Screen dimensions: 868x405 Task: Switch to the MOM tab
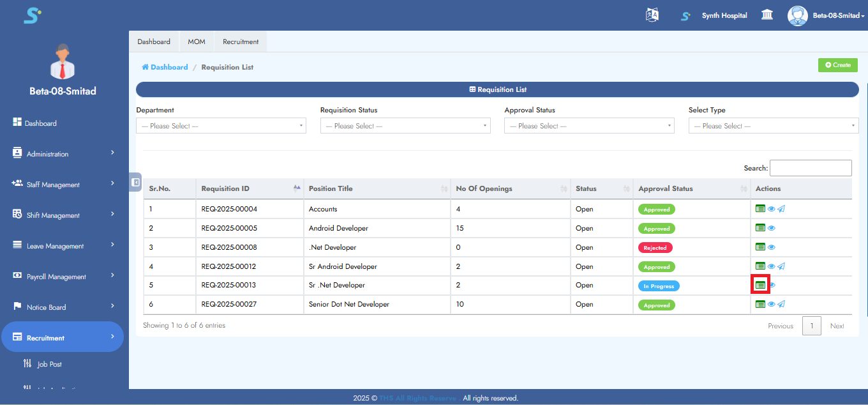[197, 42]
